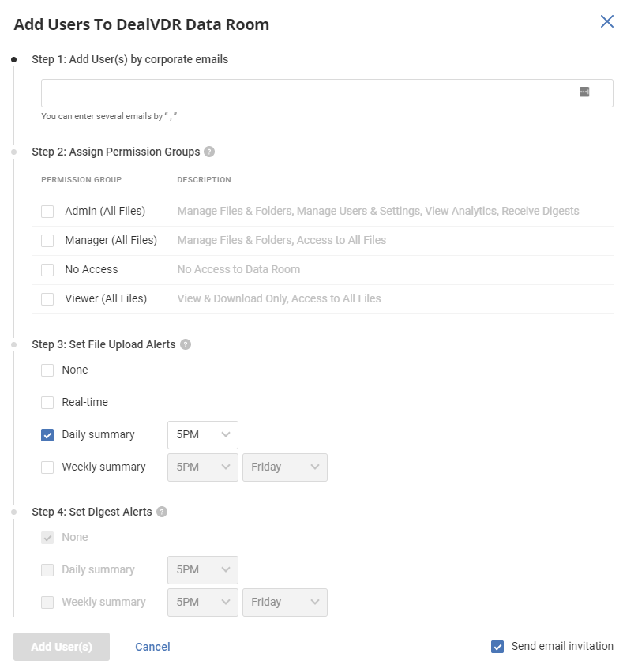Check Weekly summary file upload alert

(x=48, y=467)
